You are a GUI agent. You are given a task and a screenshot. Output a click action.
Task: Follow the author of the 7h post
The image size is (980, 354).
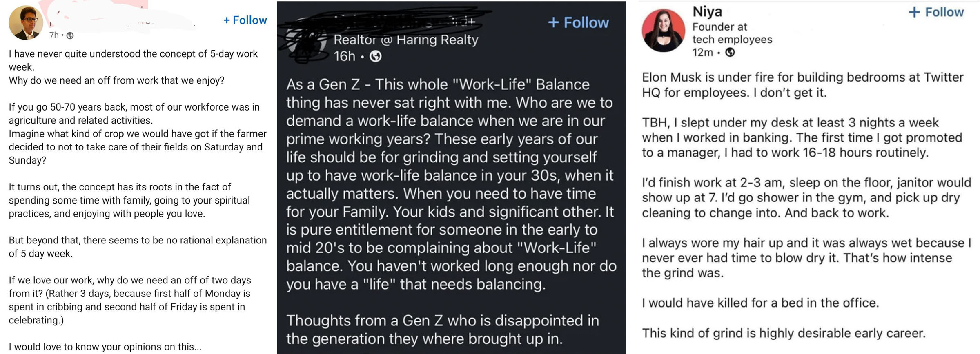coord(245,20)
